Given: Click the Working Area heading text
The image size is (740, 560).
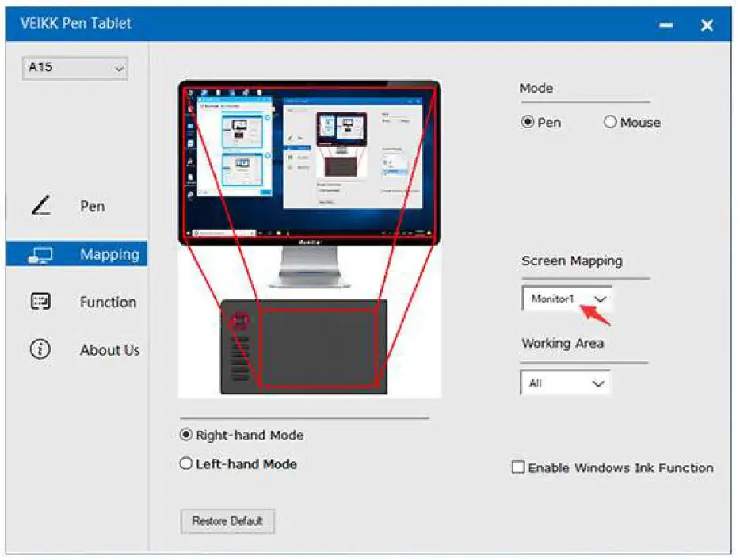Looking at the screenshot, I should click(x=563, y=343).
